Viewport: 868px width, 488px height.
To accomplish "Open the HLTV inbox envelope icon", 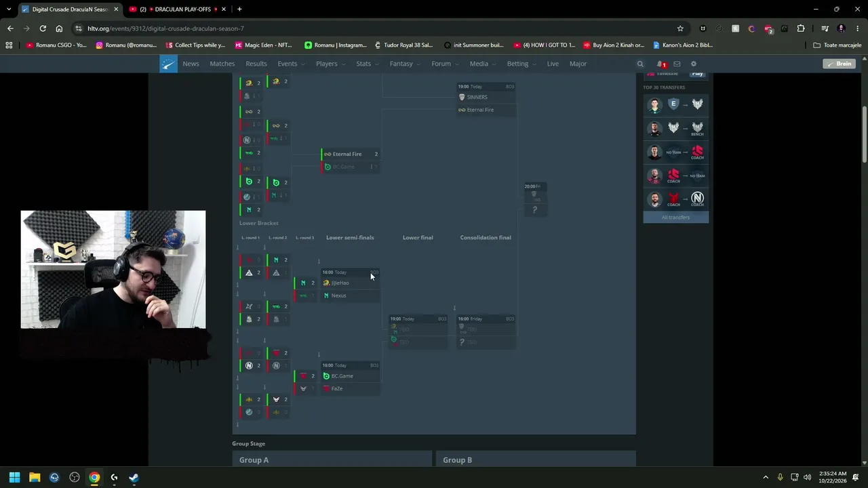I will (x=677, y=64).
